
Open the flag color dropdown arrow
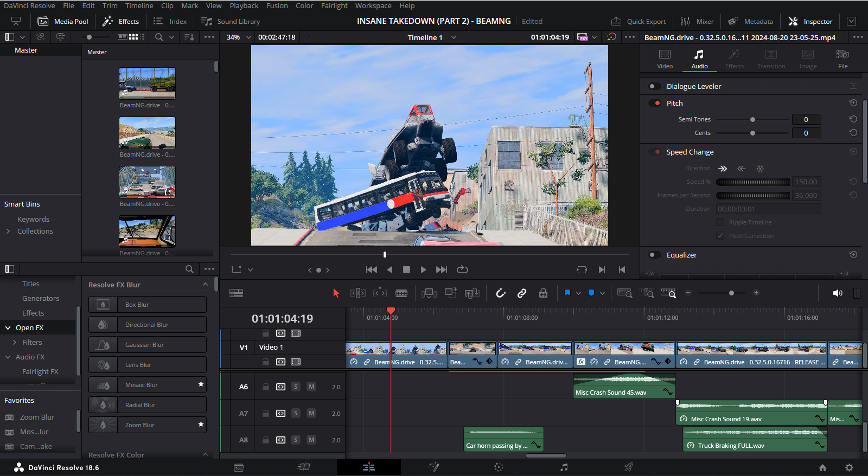coord(578,293)
